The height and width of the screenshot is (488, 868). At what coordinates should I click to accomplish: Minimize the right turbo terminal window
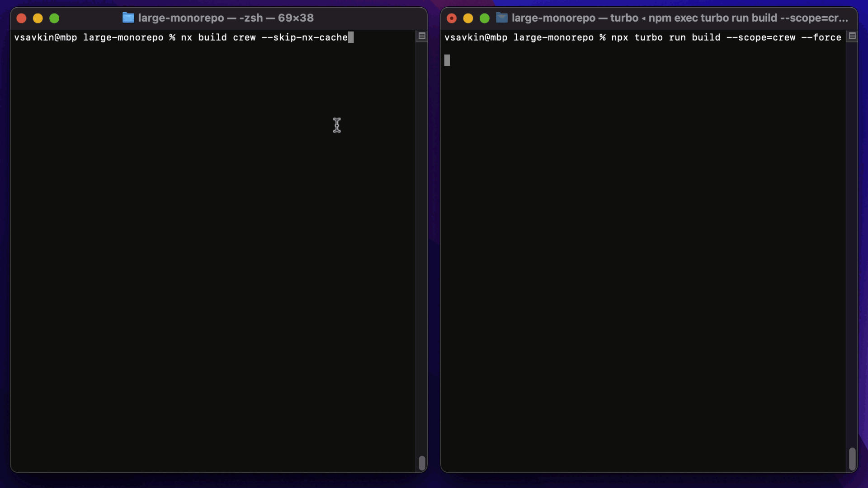pyautogui.click(x=468, y=18)
